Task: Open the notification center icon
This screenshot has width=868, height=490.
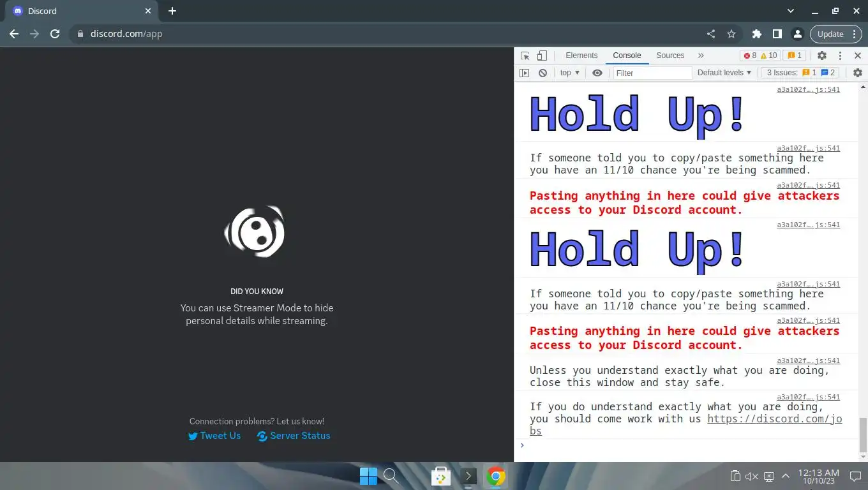Action: click(855, 476)
